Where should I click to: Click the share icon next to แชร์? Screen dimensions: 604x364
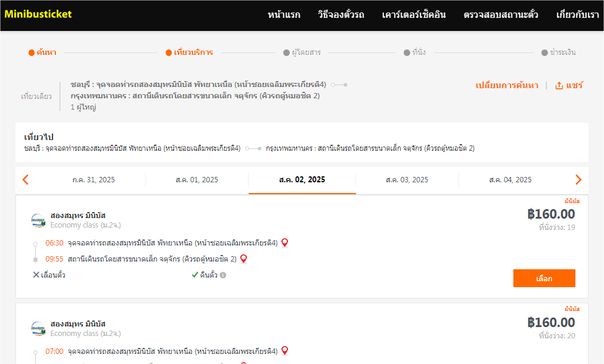[x=559, y=85]
